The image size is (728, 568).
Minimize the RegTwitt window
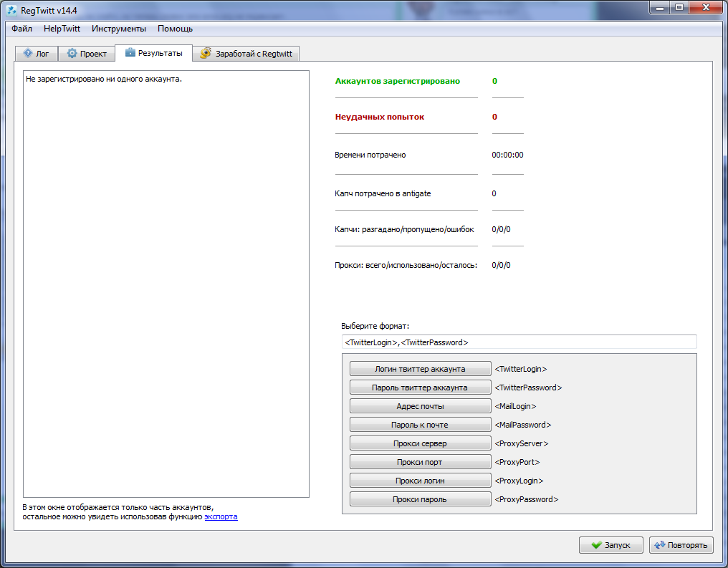pos(660,8)
